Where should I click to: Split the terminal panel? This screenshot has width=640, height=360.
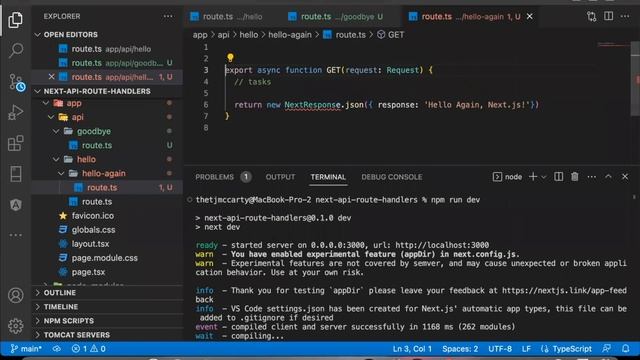[558, 177]
